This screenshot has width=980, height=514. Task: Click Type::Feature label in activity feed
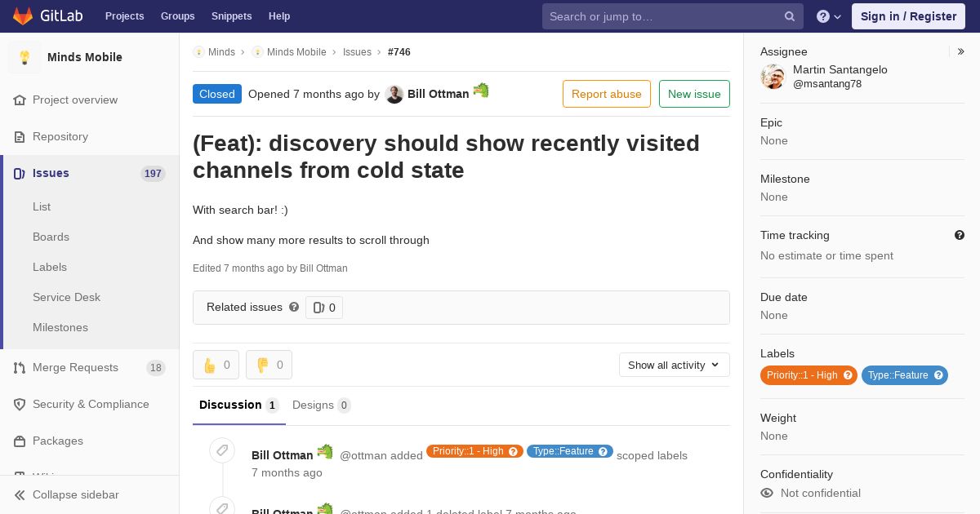point(570,451)
